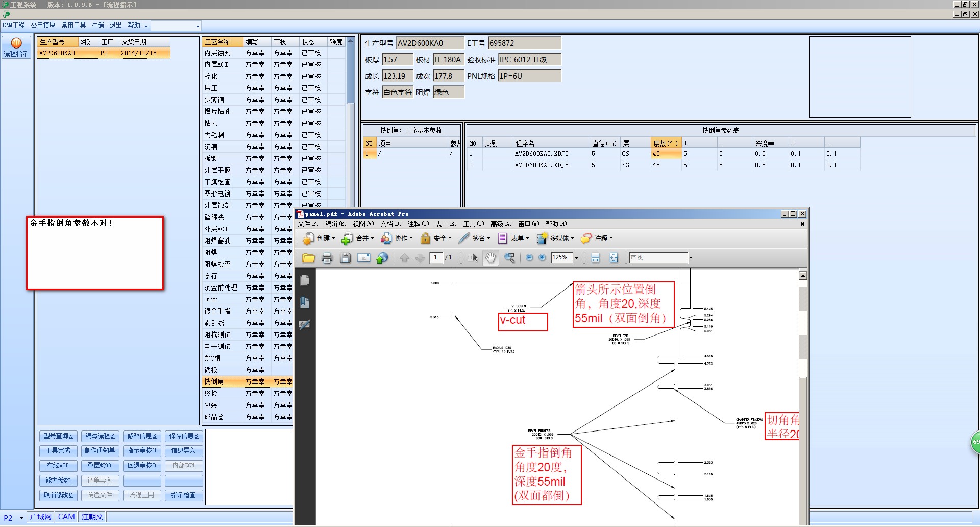Open the combo box beside 帮助 menu
The image size is (980, 527).
coord(198,26)
